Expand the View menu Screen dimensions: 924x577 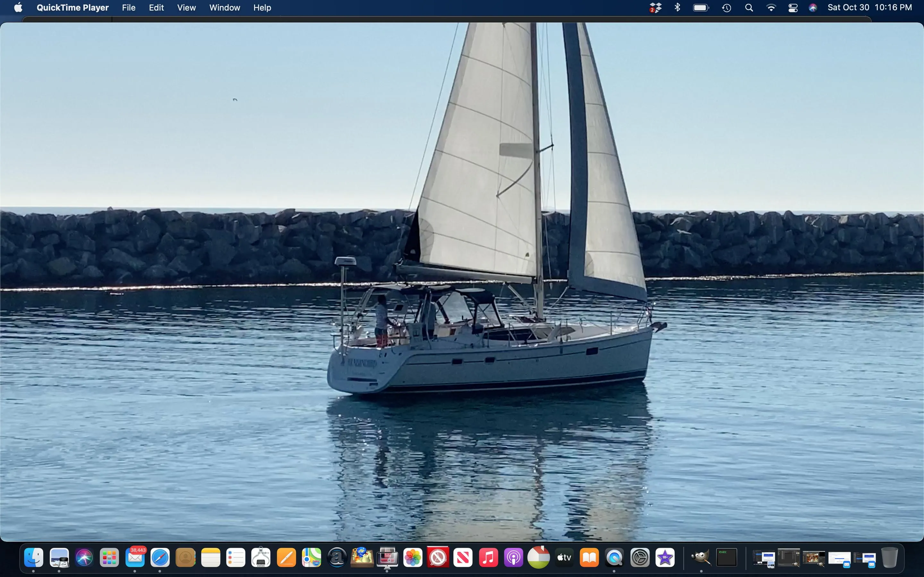click(186, 8)
